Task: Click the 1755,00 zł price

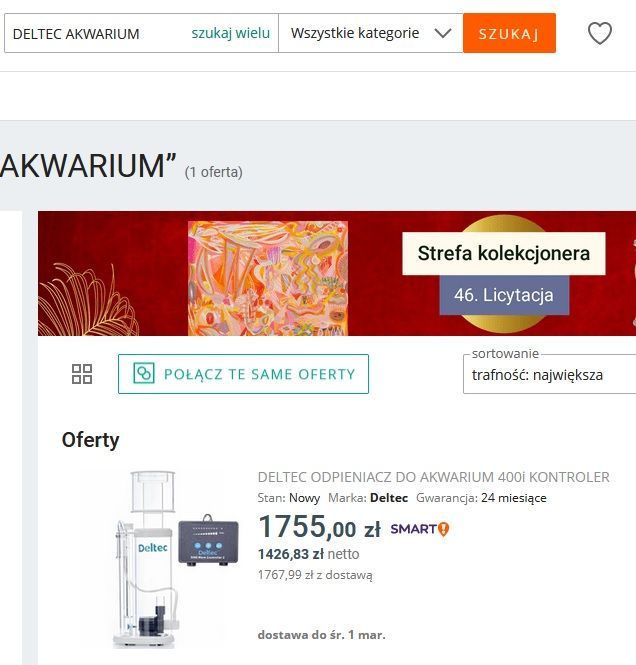Action: 319,527
